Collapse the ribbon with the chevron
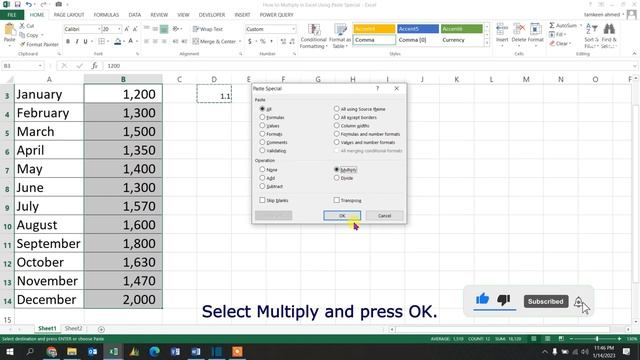Screen dimensions: 640x360 tap(634, 53)
